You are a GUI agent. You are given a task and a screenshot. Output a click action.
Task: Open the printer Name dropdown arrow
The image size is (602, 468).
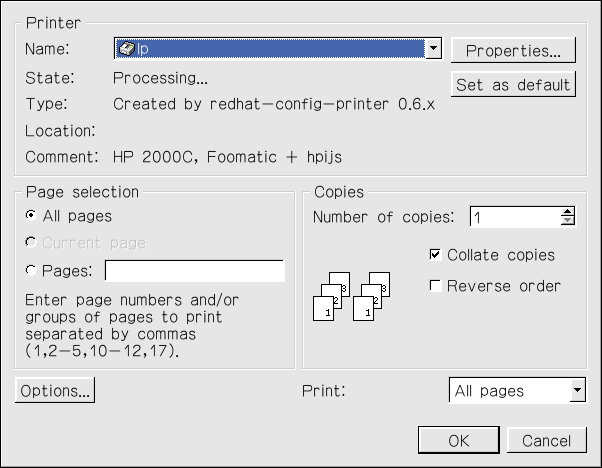pyautogui.click(x=433, y=48)
